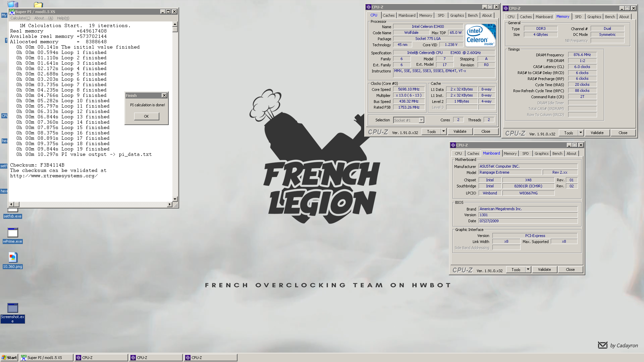Select Caches tab in Mainboard window

(x=473, y=154)
